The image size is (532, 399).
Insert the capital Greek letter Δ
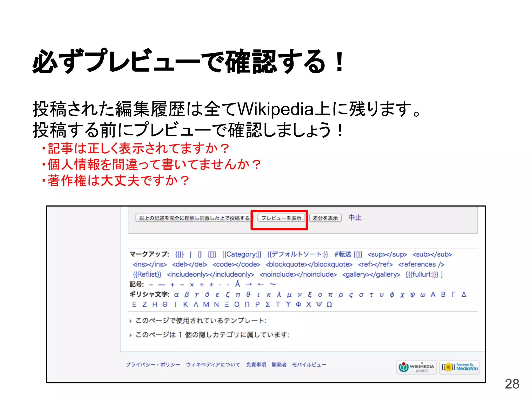464,294
